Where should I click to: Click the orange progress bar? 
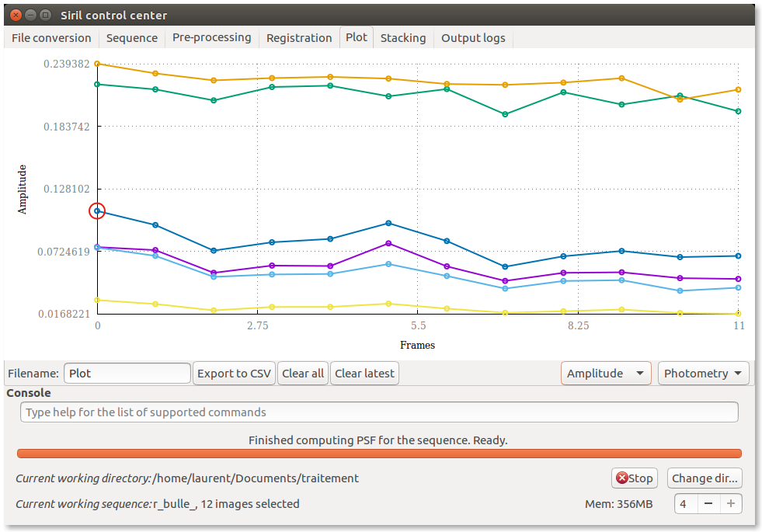(x=379, y=454)
